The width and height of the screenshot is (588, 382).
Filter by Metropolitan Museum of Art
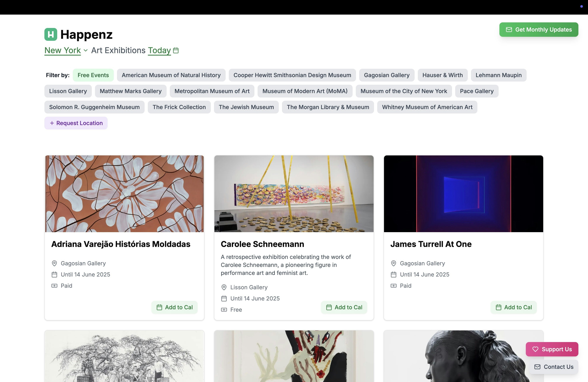pos(212,91)
